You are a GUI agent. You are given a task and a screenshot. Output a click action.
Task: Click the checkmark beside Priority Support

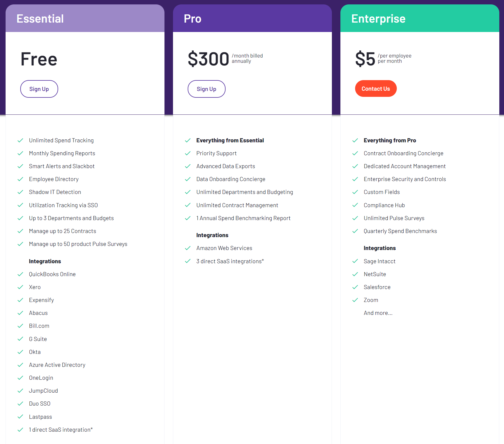[x=188, y=153]
